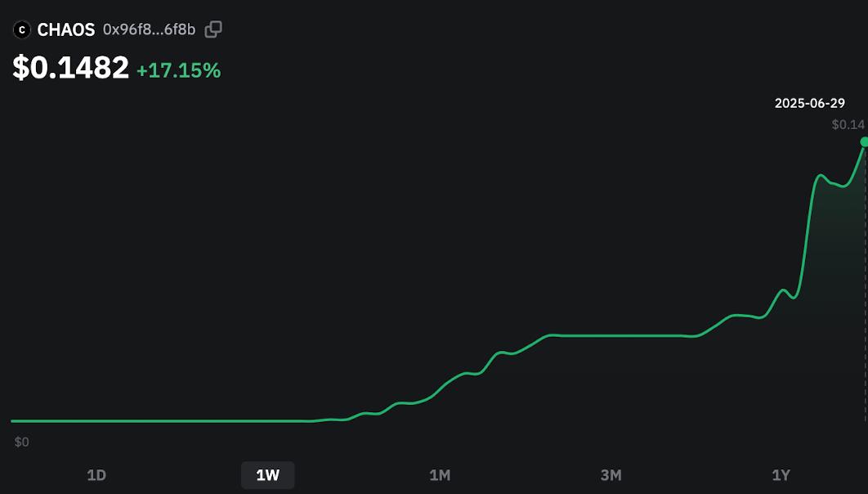The height and width of the screenshot is (494, 868).
Task: Click the flat baseline at chart start
Action: [x=160, y=421]
